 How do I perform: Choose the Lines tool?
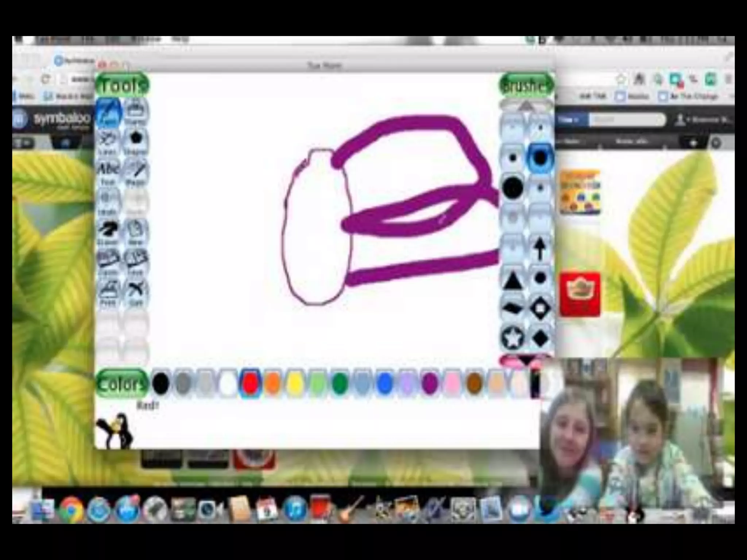coord(108,142)
